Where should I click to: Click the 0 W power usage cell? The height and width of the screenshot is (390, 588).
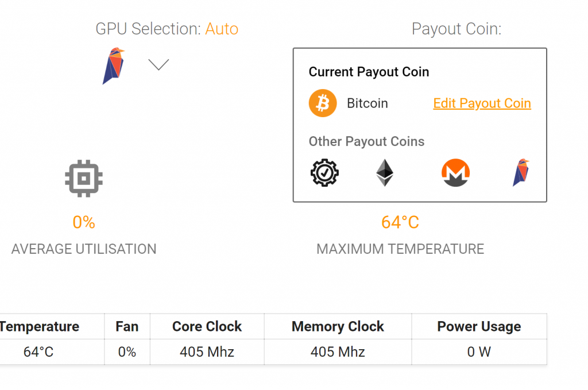point(479,352)
